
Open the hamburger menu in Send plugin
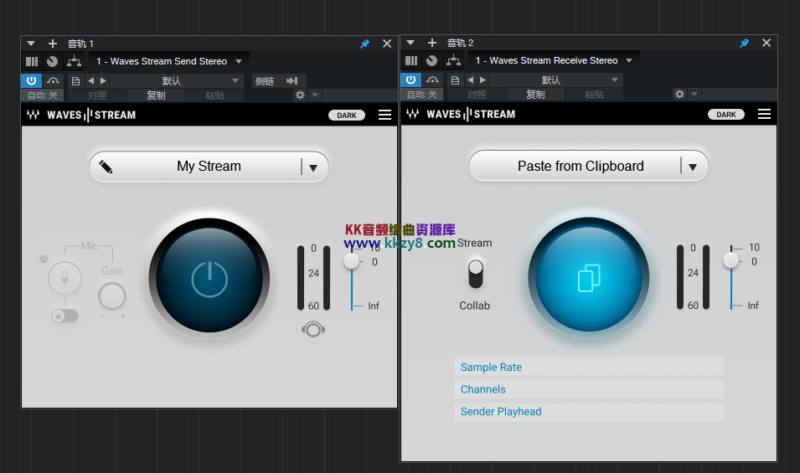(x=385, y=115)
